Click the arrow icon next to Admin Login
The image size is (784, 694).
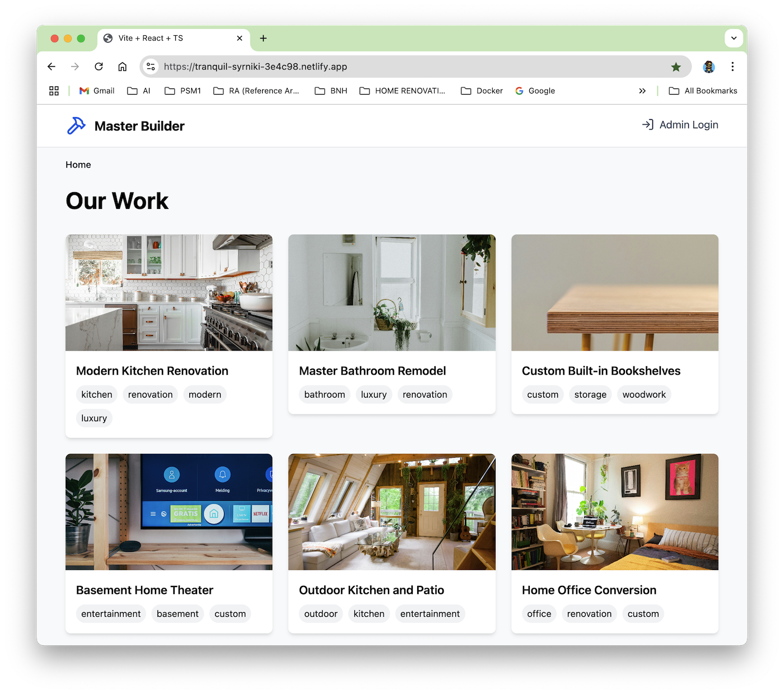[x=648, y=124]
